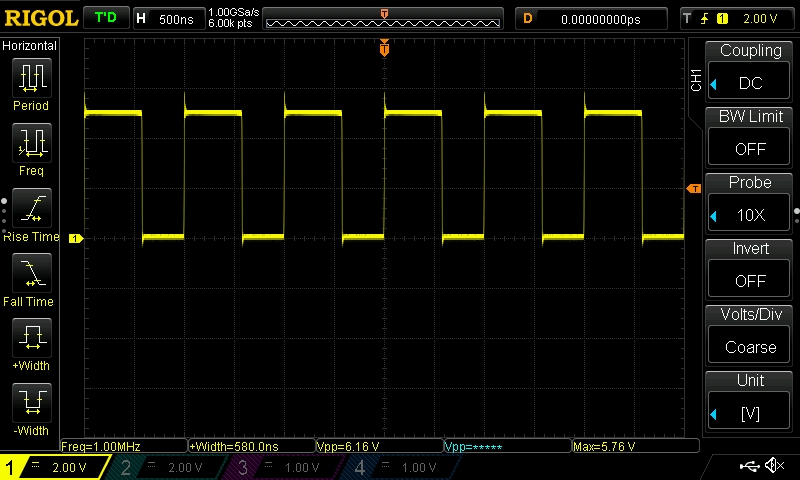The image size is (800, 480).
Task: Click the +Width=580.0ns measurement readout
Action: [252, 446]
